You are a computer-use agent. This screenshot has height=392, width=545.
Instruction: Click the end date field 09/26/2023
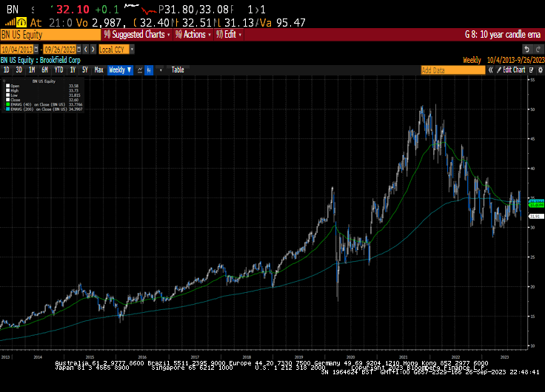coord(60,50)
